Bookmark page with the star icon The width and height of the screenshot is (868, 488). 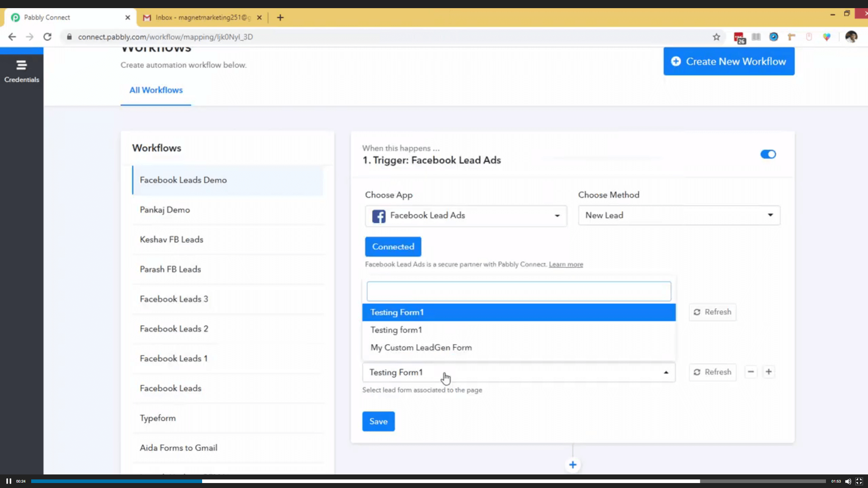717,37
